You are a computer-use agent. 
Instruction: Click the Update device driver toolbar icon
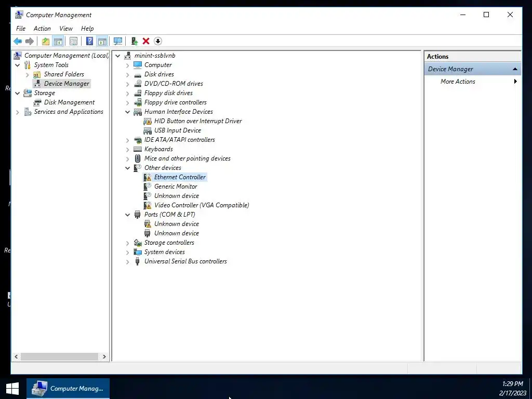(135, 42)
